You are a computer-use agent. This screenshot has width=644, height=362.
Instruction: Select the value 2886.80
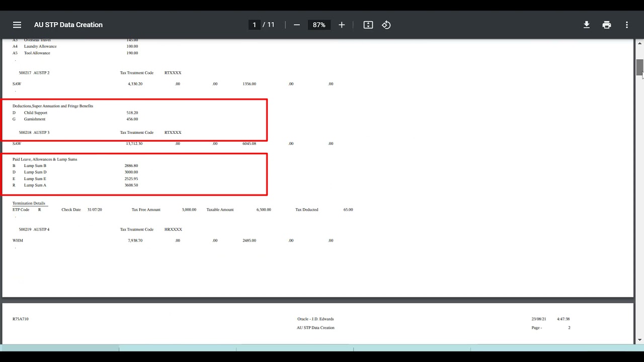[131, 165]
